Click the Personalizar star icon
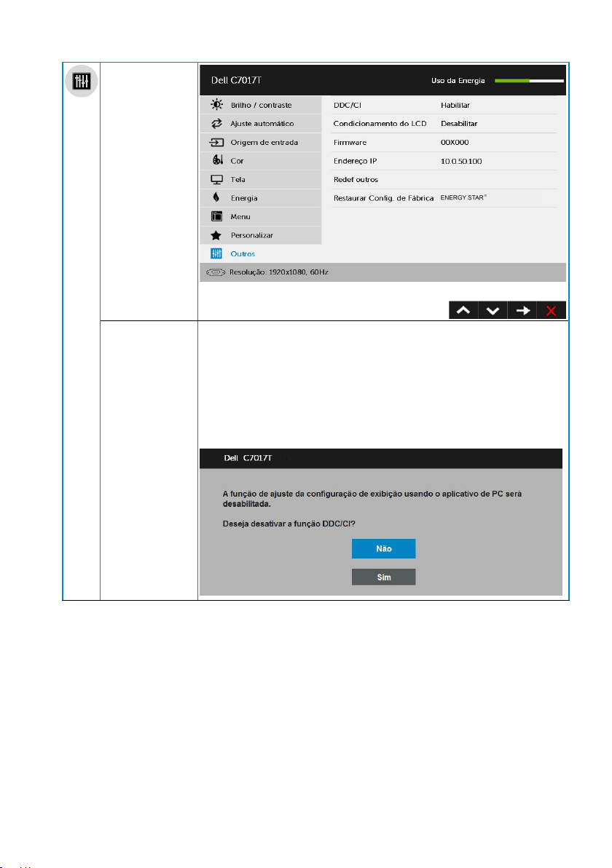 tap(216, 235)
